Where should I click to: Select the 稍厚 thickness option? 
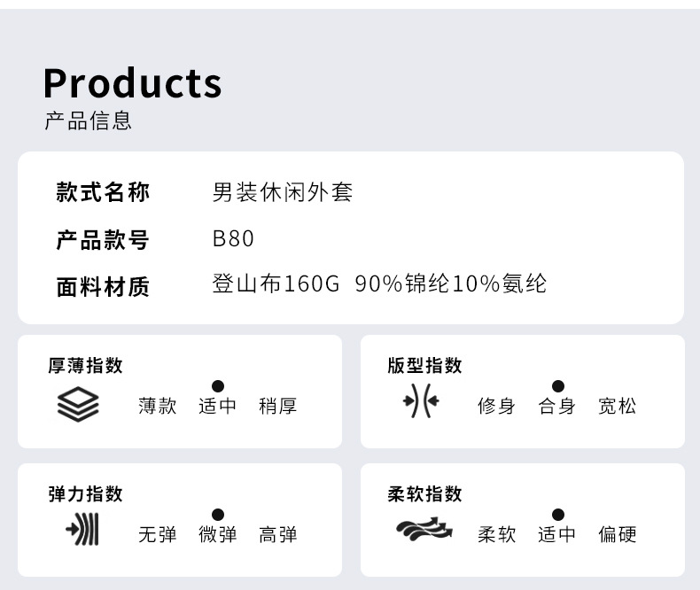pos(277,407)
